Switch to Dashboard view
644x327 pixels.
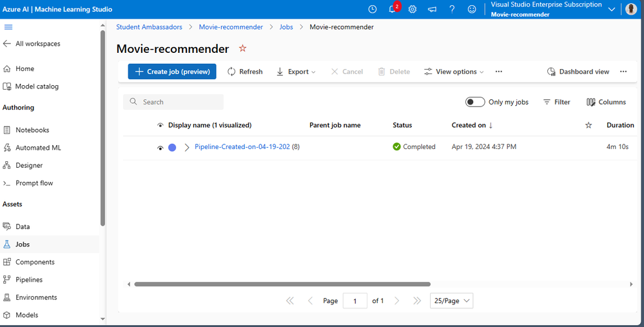(578, 72)
